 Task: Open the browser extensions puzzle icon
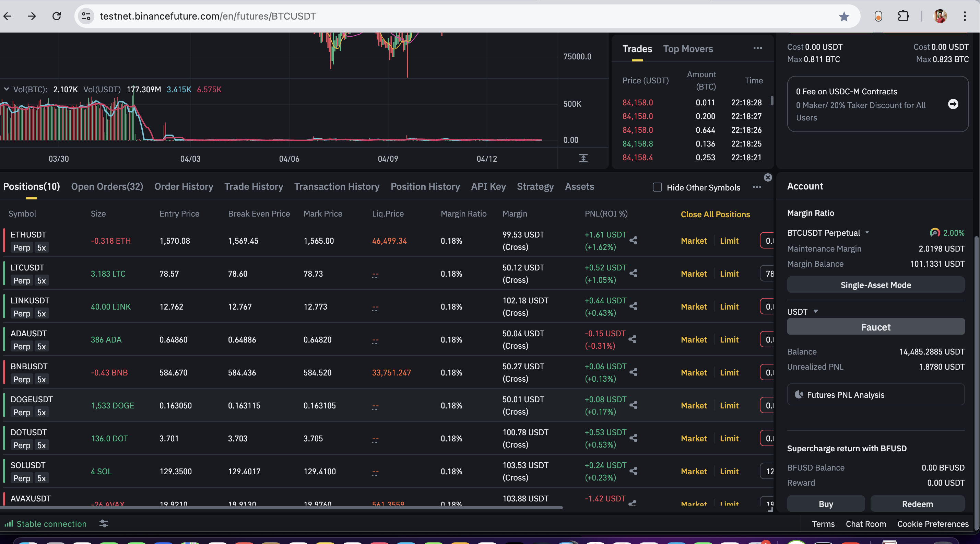[903, 16]
